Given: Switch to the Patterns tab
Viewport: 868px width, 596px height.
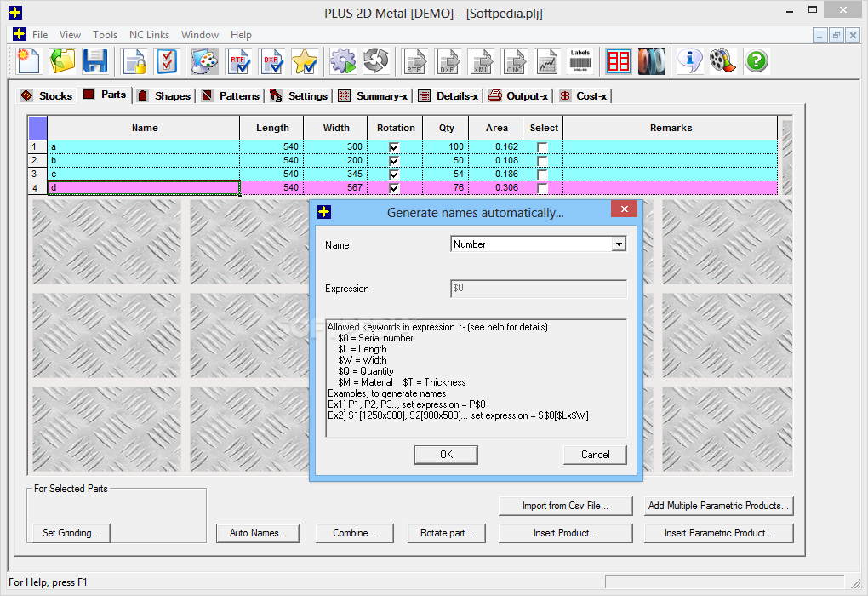Looking at the screenshot, I should 231,96.
